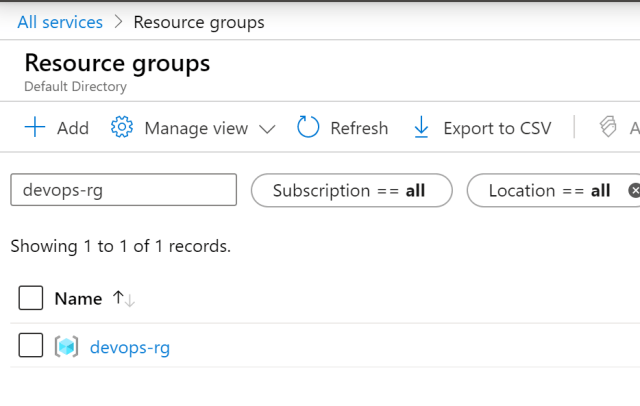Click the Name column header text
Image resolution: width=640 pixels, height=406 pixels.
(x=78, y=298)
